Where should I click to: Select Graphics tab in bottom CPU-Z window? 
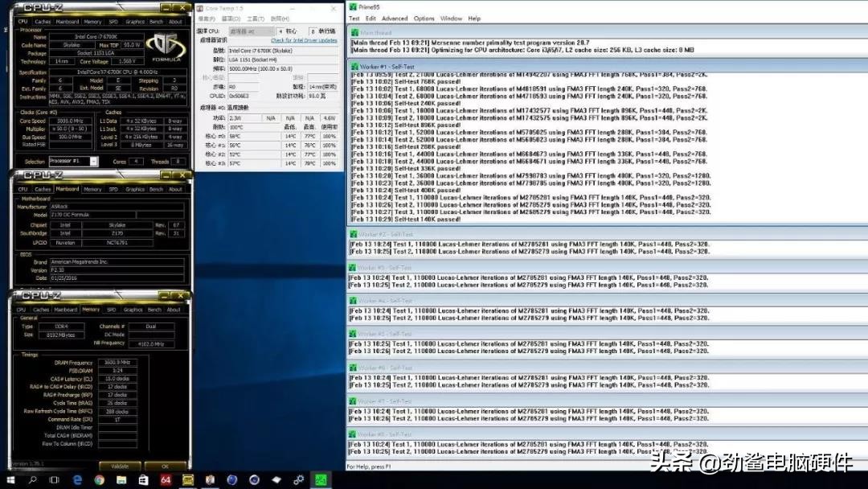pyautogui.click(x=133, y=310)
